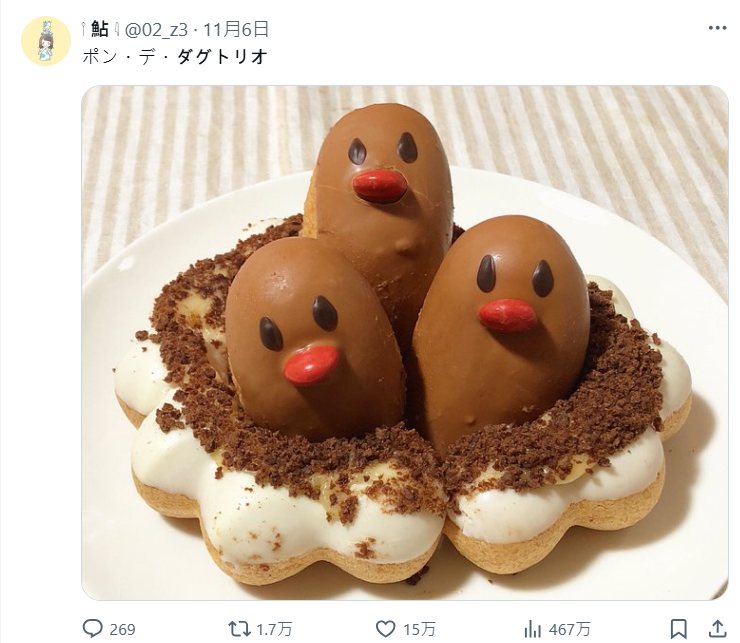Open the share post icon
This screenshot has height=643, width=740.
(x=717, y=628)
